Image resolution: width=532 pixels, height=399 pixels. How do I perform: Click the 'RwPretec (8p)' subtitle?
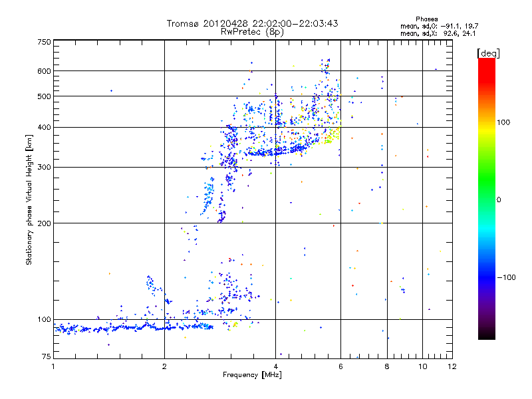[x=252, y=32]
